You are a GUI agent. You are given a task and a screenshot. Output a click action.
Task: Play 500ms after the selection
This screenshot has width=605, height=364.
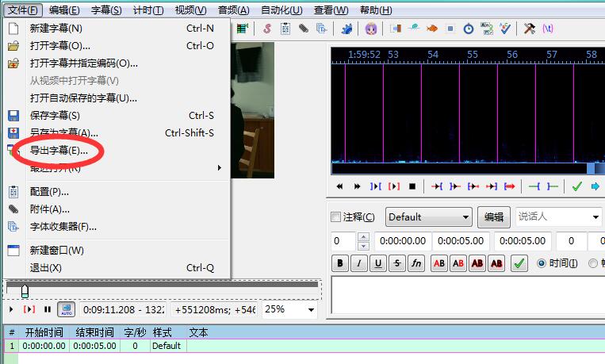point(455,186)
